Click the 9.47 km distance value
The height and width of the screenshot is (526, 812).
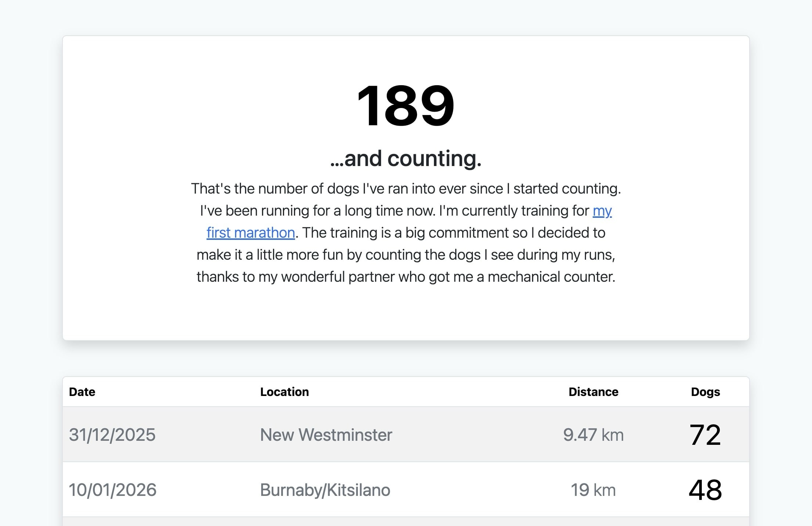[593, 434]
